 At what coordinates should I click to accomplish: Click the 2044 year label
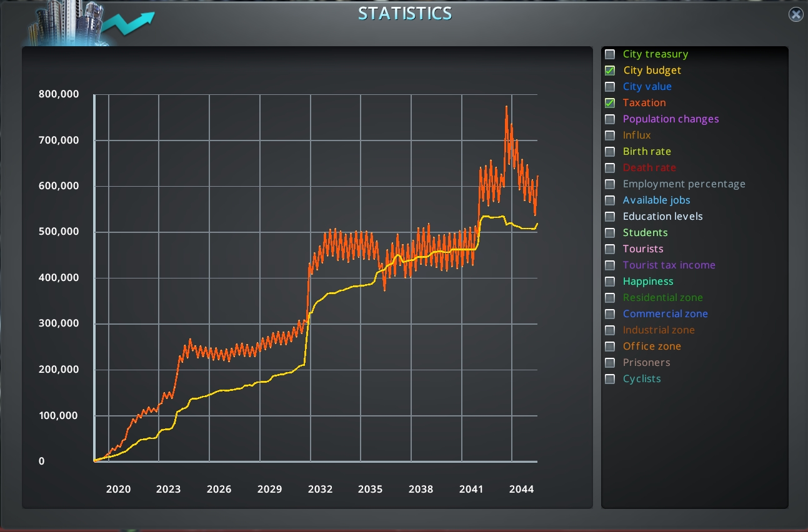(x=522, y=489)
